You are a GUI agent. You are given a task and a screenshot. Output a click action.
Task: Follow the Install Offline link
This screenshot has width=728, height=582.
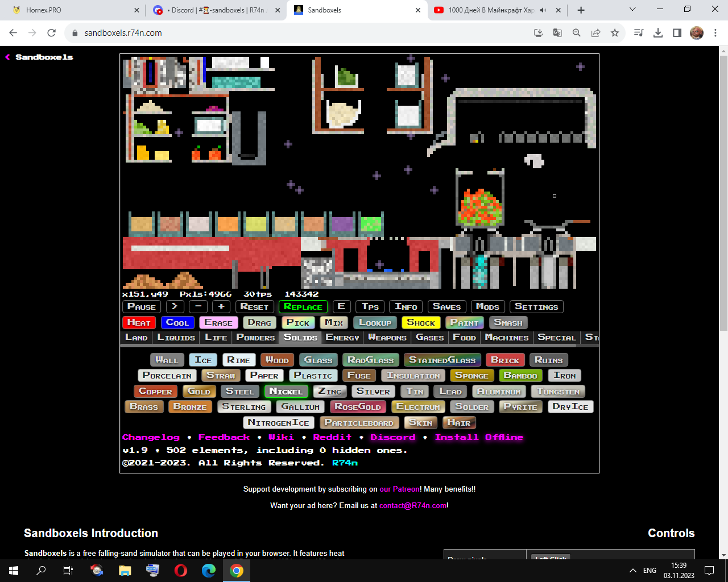pyautogui.click(x=479, y=437)
